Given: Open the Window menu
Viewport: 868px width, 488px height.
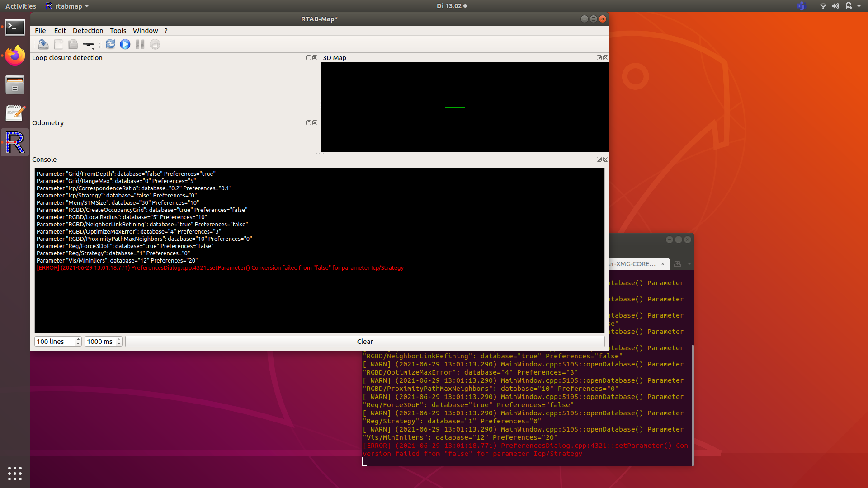Looking at the screenshot, I should click(145, 31).
